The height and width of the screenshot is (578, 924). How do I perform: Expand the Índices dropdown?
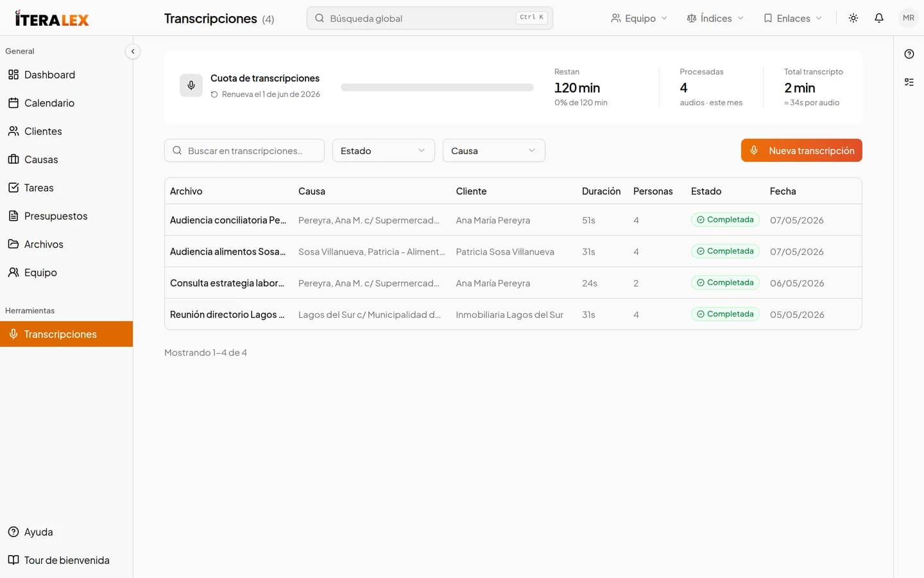(715, 18)
